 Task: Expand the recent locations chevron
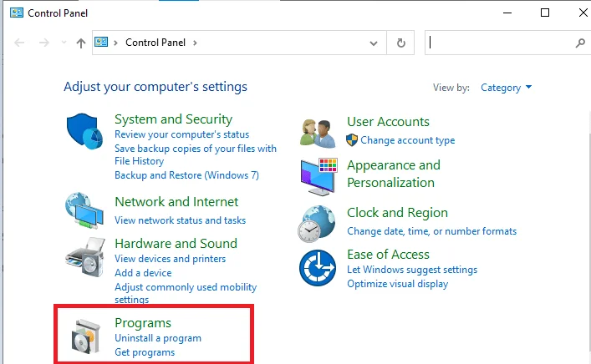click(x=64, y=42)
